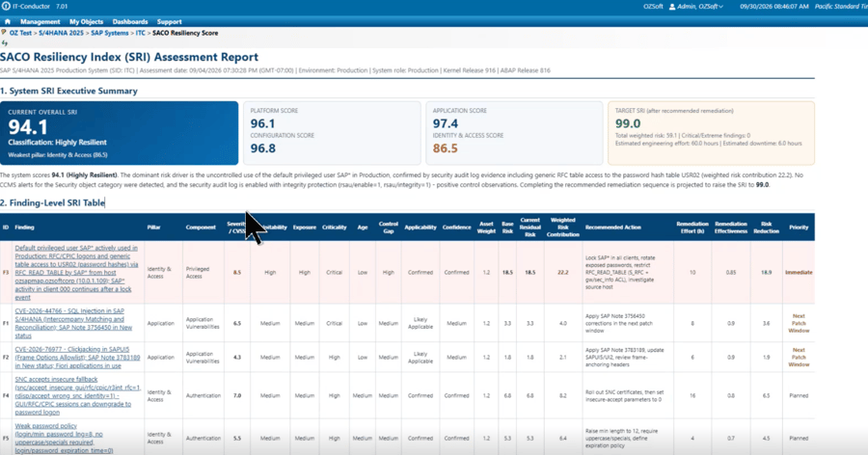Screen dimensions: 868x455
Task: Click the Admin user profile icon
Action: 672,7
